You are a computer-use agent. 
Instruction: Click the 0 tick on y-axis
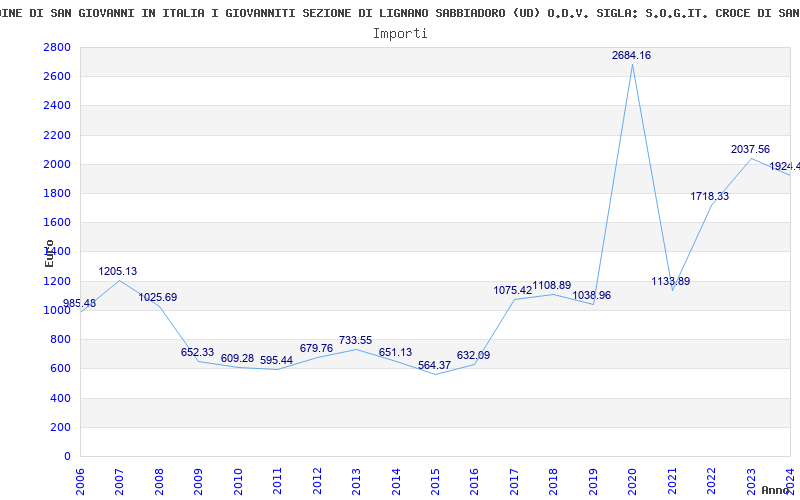pos(66,457)
